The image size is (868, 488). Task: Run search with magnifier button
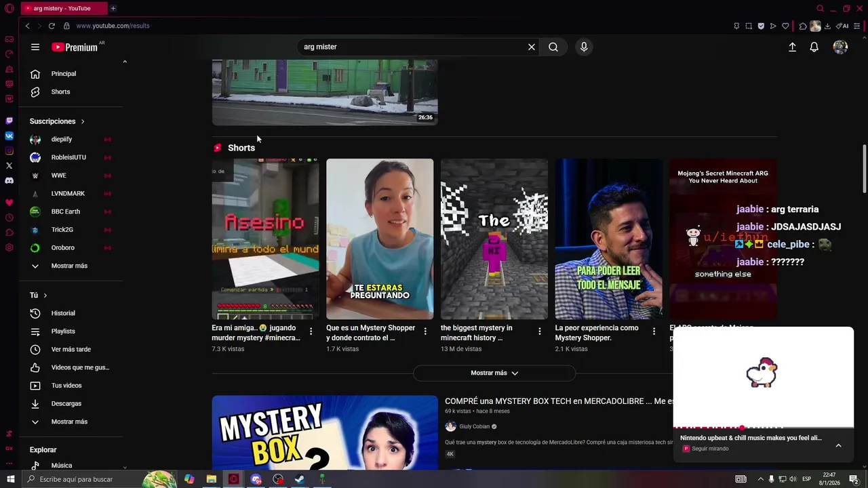tap(553, 47)
